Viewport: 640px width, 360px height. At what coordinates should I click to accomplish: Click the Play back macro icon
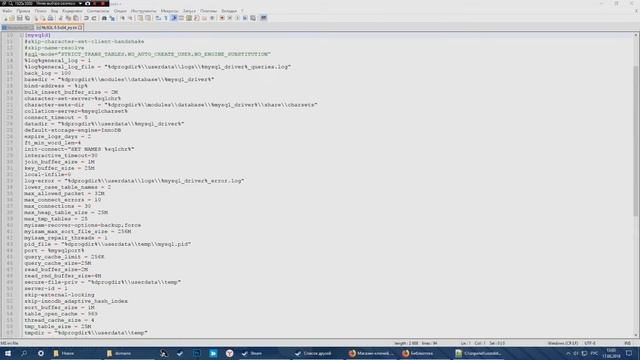[237, 18]
